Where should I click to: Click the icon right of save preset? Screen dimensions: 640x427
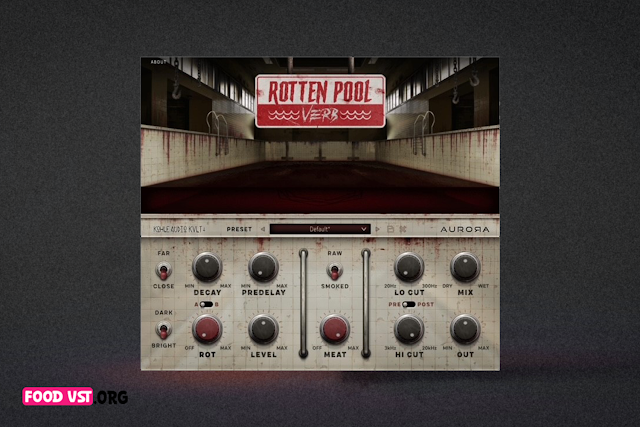tap(403, 229)
